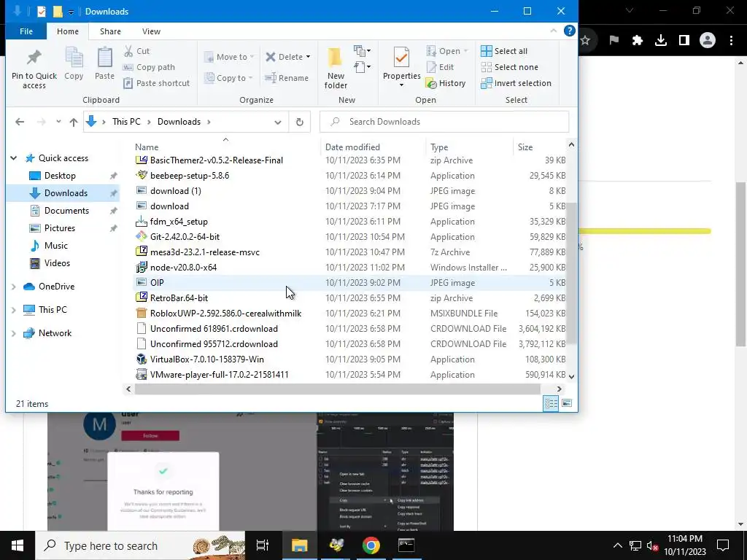747x560 pixels.
Task: Click This PC in address breadcrumb
Action: click(126, 122)
